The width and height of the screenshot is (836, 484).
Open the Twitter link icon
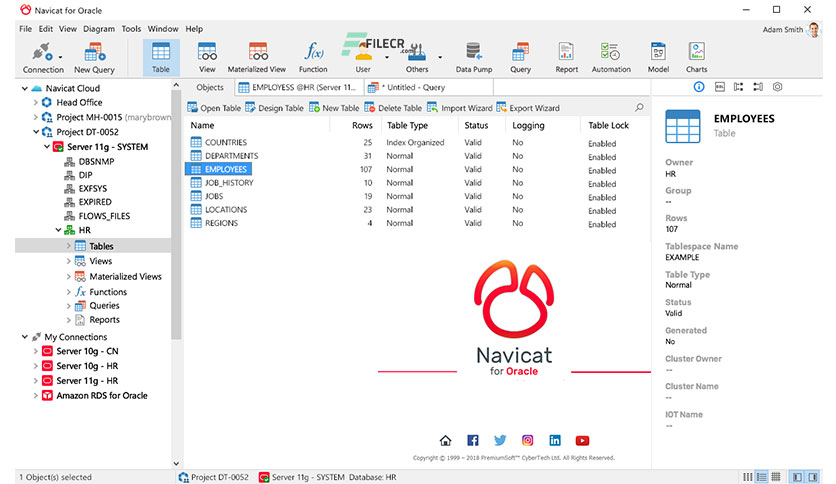click(x=500, y=440)
